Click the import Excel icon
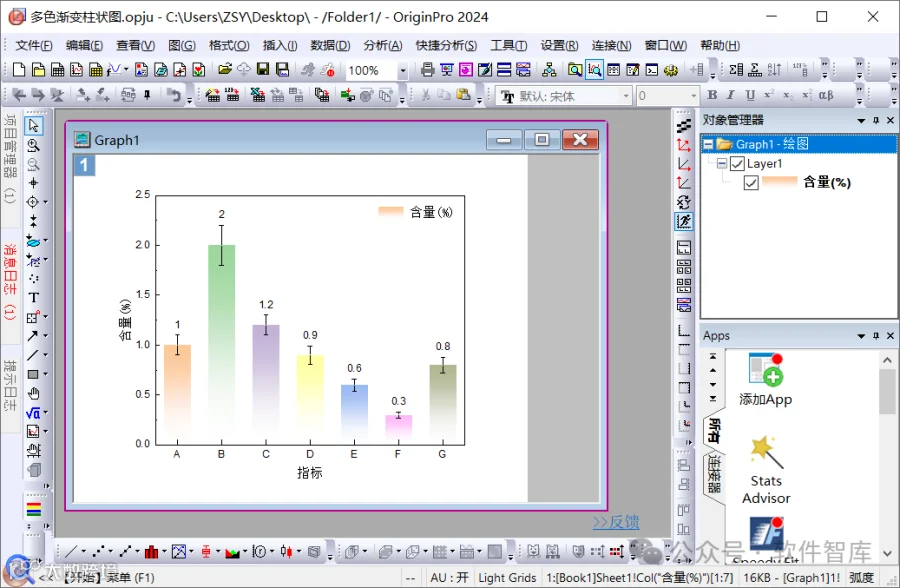 (258, 95)
